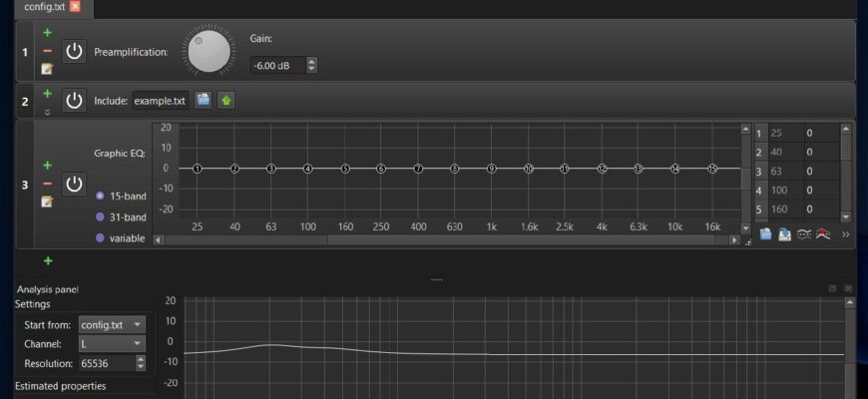Click green up-arrow beside example.txt

pos(225,101)
